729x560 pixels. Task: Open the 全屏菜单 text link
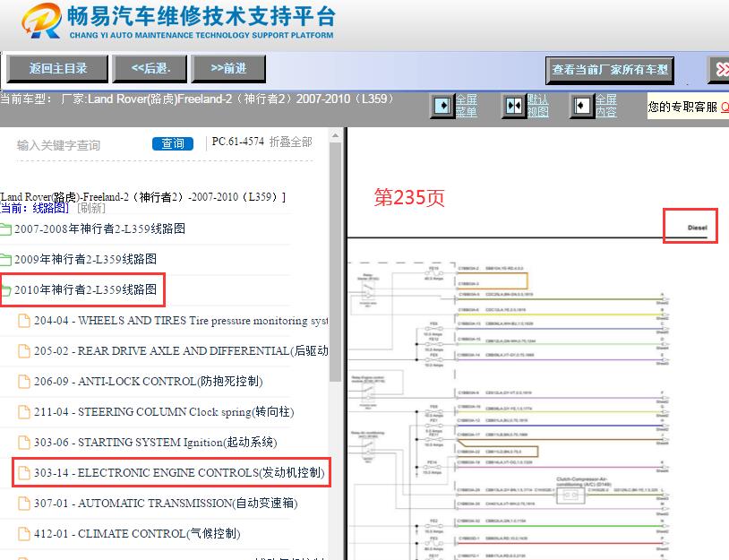point(467,106)
